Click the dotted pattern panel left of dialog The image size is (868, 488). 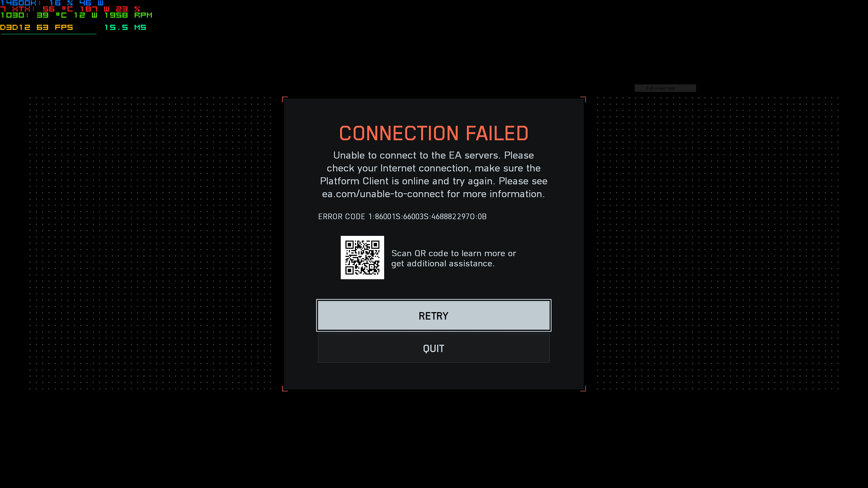coord(150,243)
